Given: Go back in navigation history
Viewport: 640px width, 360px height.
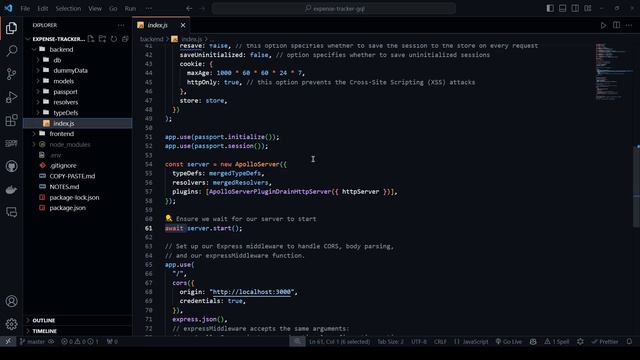Looking at the screenshot, I should point(189,8).
